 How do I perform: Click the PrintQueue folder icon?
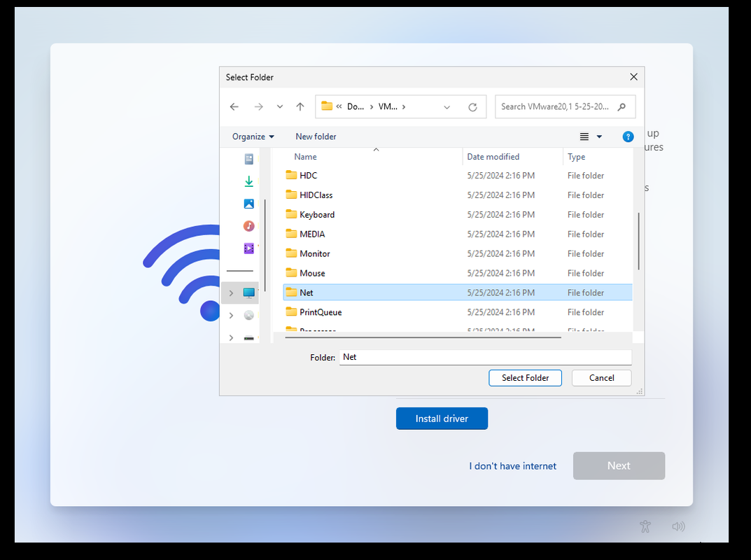pyautogui.click(x=291, y=311)
